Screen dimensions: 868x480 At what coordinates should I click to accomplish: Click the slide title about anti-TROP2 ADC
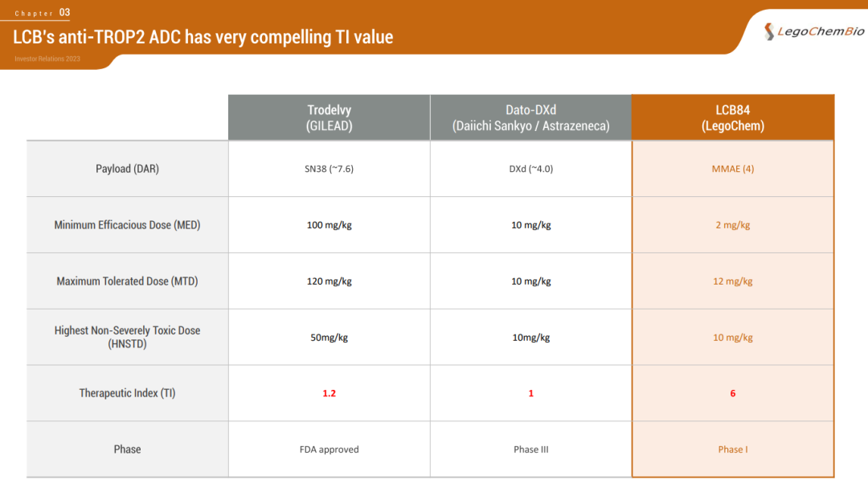click(x=203, y=37)
